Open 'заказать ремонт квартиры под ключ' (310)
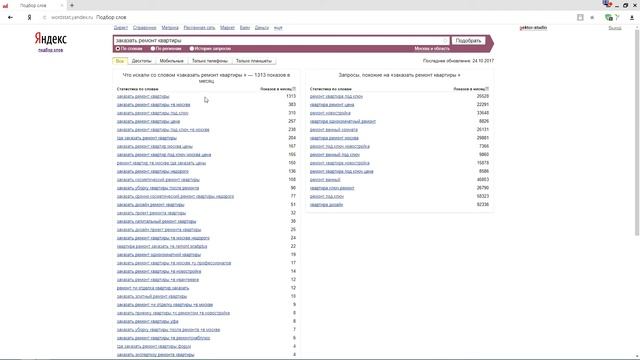This screenshot has width=640, height=360. coord(153,113)
